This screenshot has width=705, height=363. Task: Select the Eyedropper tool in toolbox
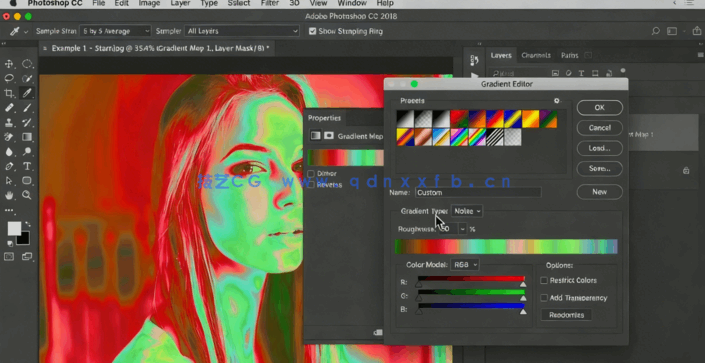coord(27,93)
